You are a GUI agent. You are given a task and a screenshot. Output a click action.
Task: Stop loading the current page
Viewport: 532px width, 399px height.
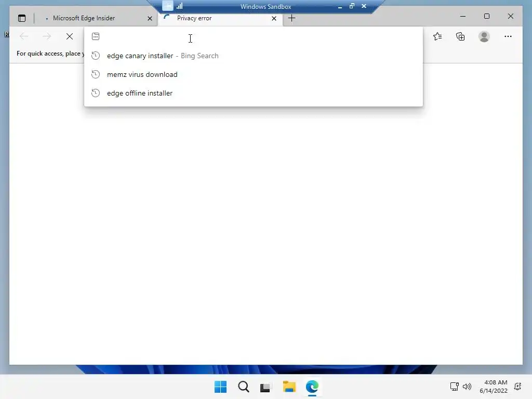(70, 36)
